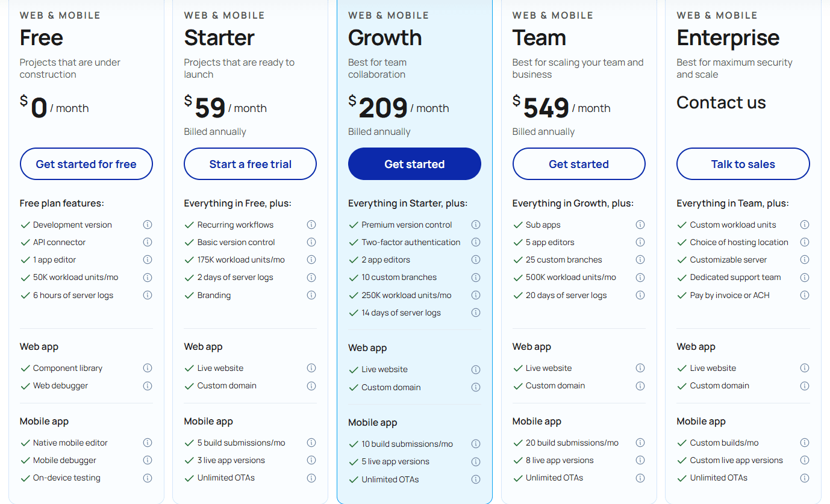View Premium version control info tooltip

[x=475, y=225]
